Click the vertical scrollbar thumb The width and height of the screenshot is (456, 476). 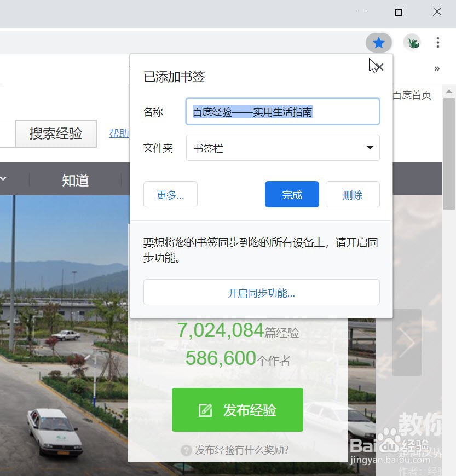449,154
